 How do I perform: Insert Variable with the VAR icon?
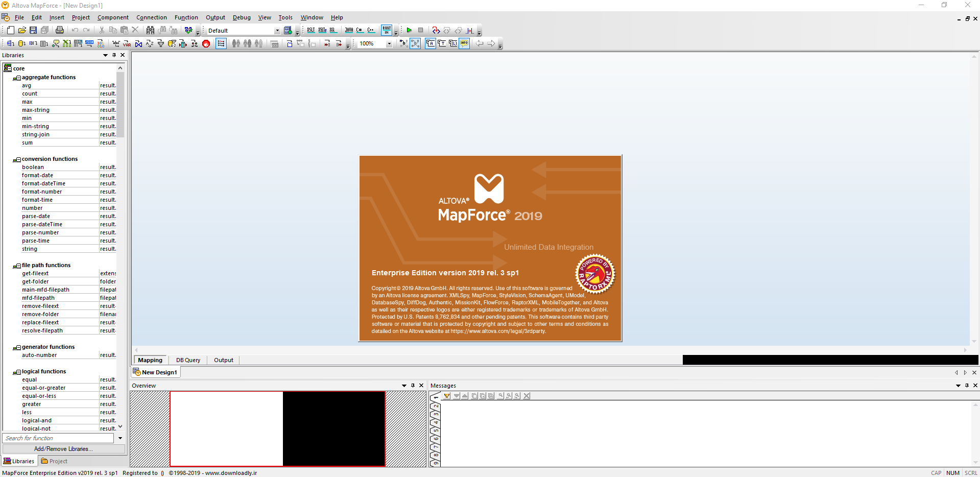point(127,43)
